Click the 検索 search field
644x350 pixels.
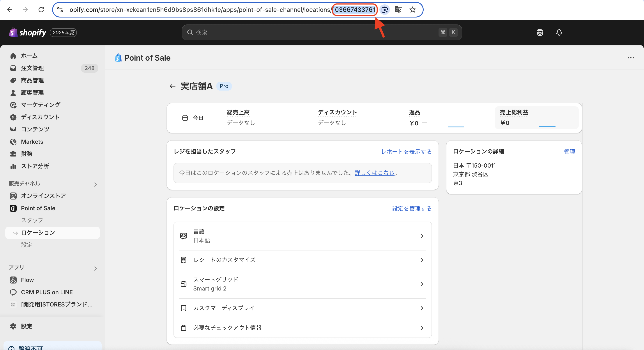click(313, 32)
